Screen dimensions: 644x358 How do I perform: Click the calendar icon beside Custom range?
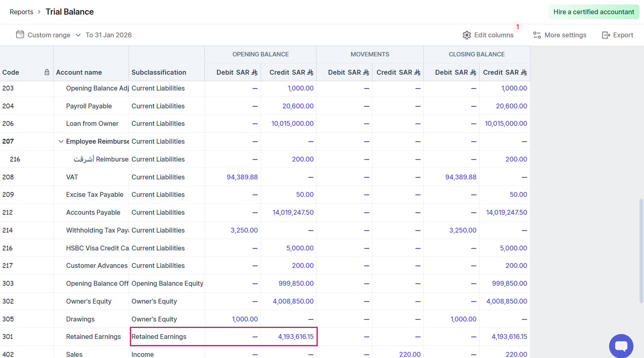click(20, 35)
